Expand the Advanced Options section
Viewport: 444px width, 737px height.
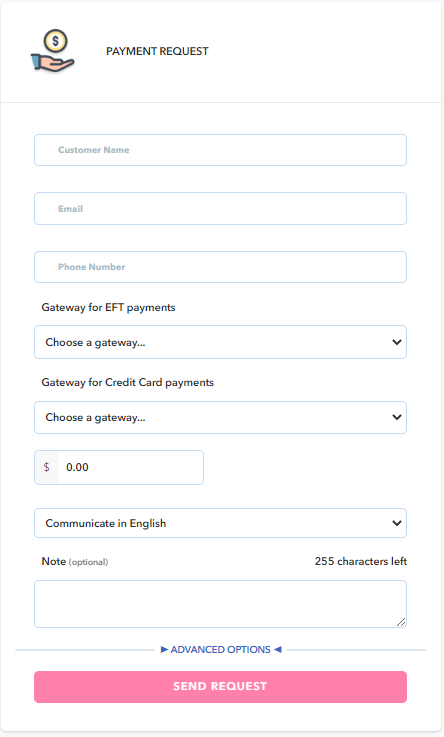coord(221,650)
